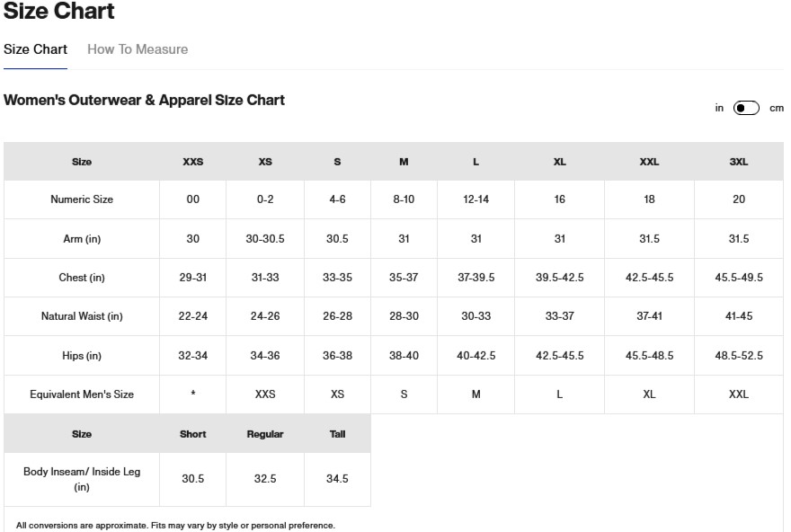Click the Natural Waist (in) row label
Viewport: 791px width, 532px height.
82,316
